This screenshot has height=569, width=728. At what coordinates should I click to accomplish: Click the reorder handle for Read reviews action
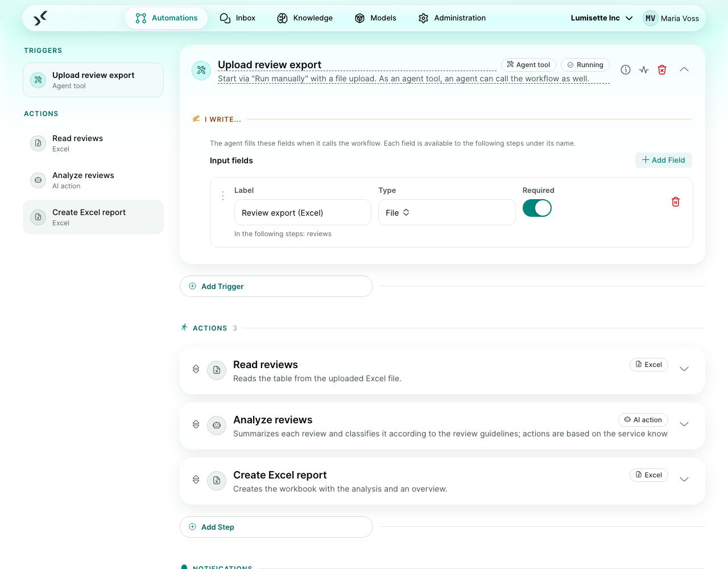[196, 369]
